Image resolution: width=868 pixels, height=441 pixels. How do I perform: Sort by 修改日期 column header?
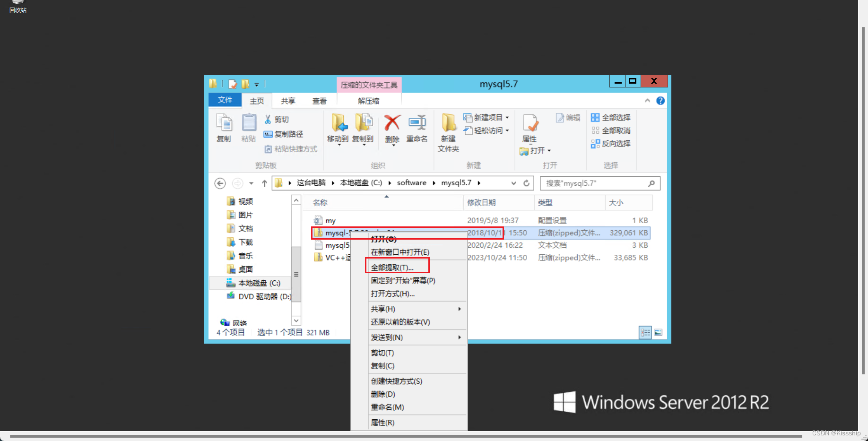499,203
